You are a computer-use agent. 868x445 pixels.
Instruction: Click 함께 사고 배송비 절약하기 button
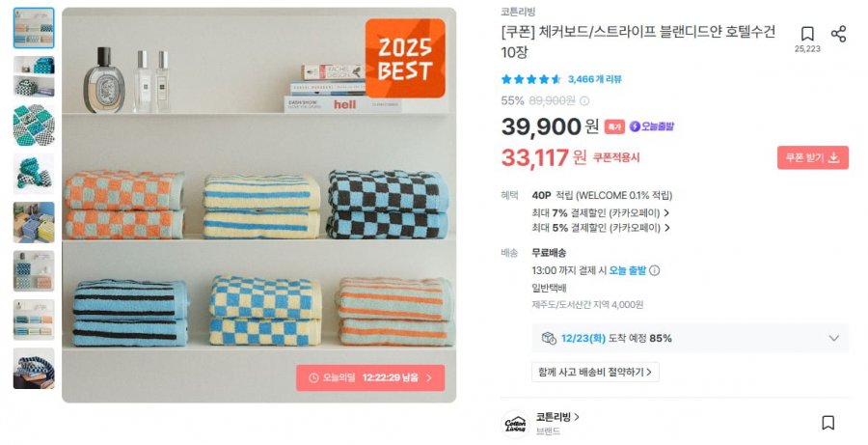point(595,372)
